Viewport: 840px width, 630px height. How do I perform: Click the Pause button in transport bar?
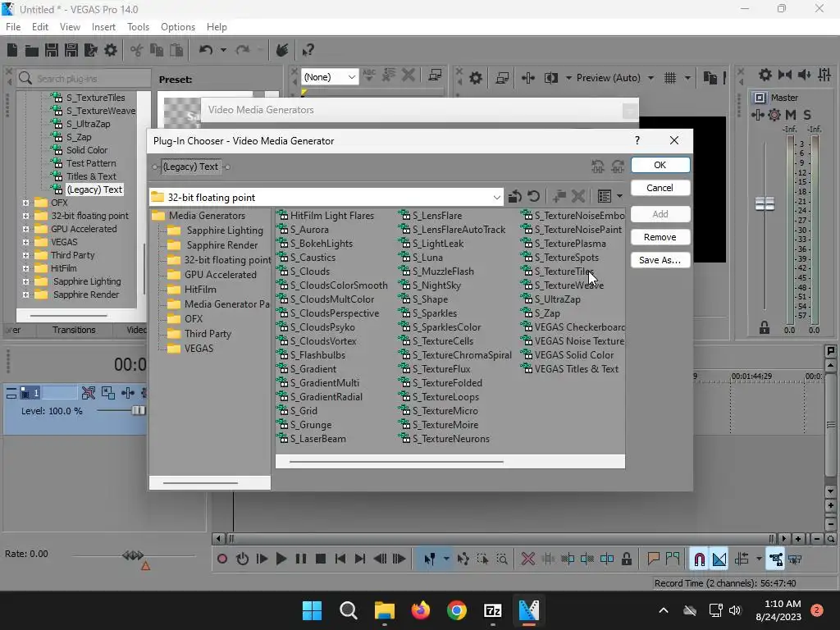click(x=301, y=559)
